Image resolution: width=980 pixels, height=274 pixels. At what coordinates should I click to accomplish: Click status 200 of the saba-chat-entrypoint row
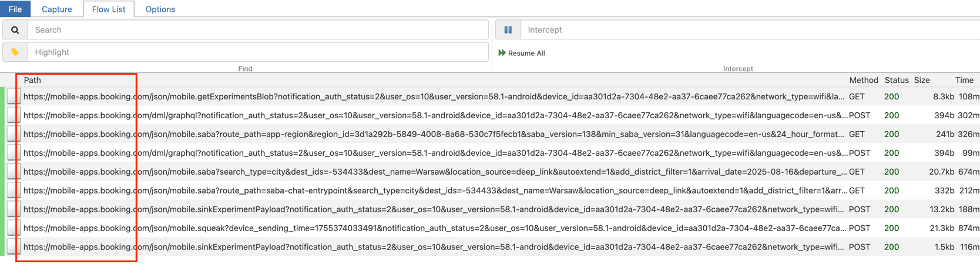pyautogui.click(x=891, y=191)
